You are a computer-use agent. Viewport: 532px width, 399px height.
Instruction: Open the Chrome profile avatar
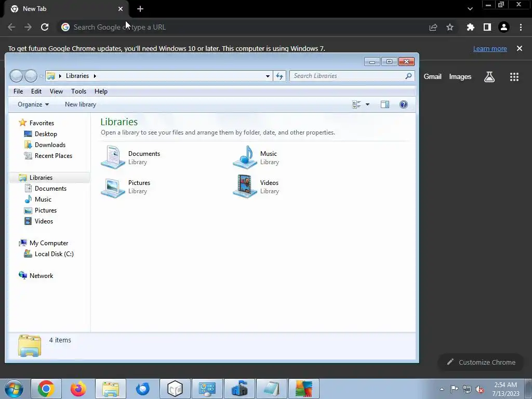[504, 27]
